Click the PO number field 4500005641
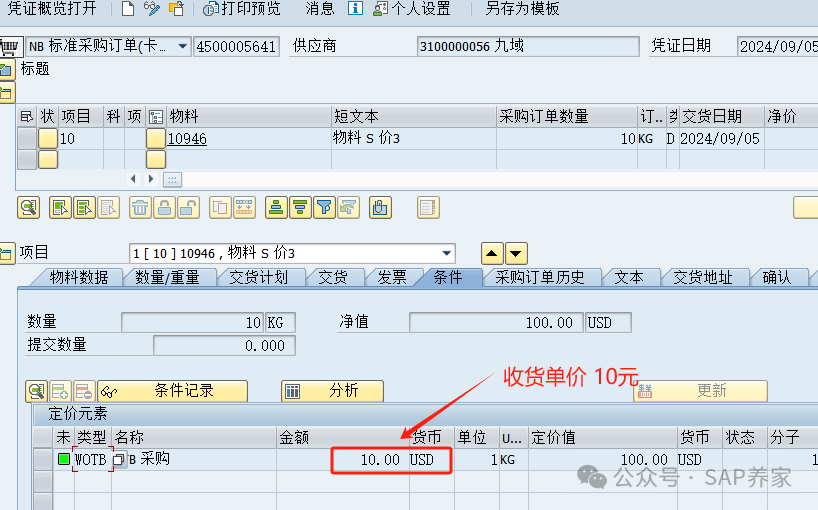Screen dimensions: 818x510 coord(236,46)
